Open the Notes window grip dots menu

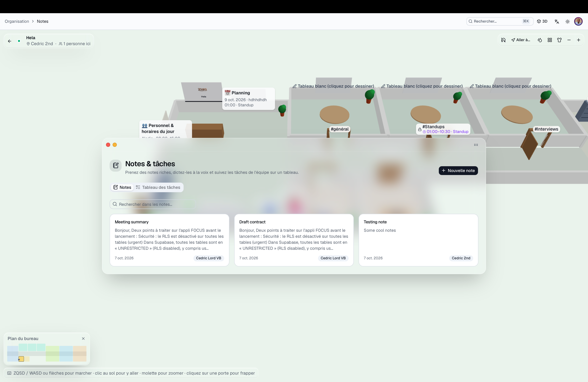click(x=476, y=145)
